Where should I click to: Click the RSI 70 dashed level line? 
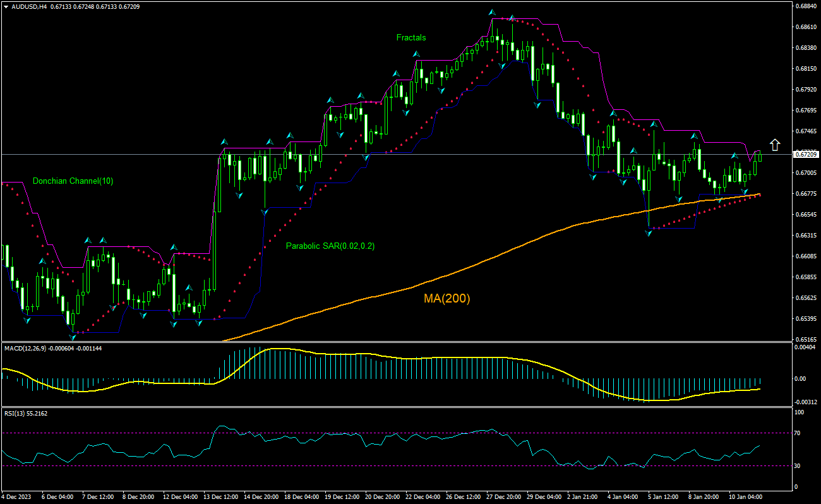coord(379,433)
